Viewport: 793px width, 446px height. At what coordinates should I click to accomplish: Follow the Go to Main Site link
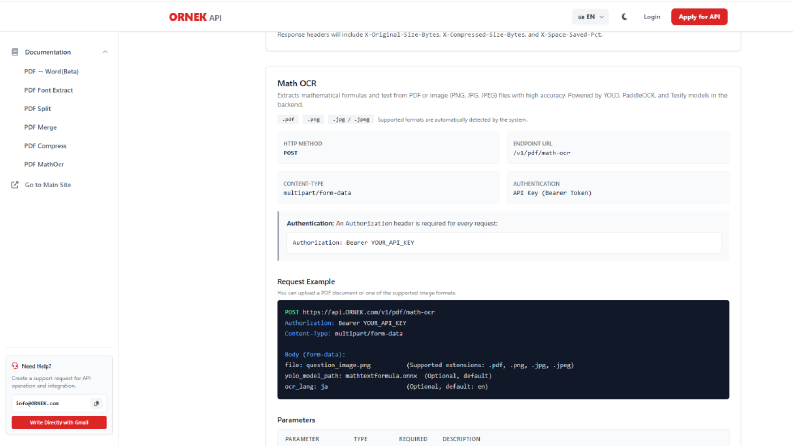(x=48, y=185)
